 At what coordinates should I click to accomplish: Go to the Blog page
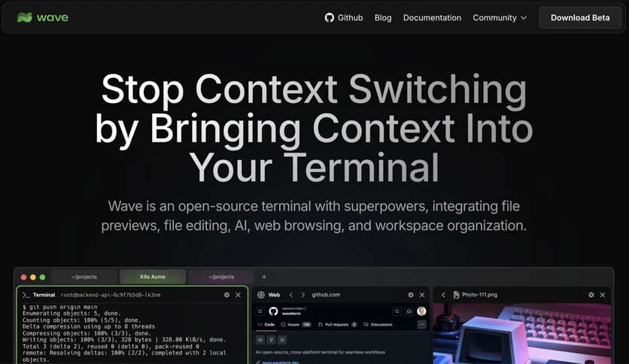(x=383, y=17)
